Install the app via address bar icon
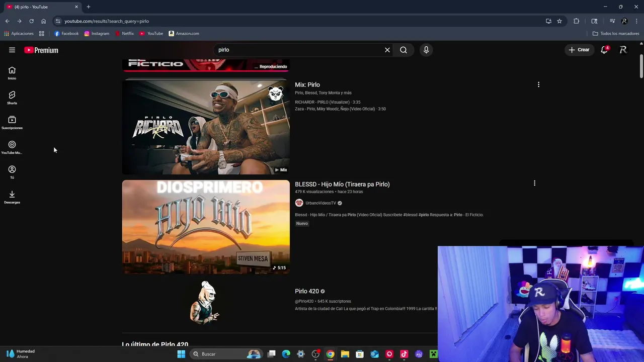This screenshot has width=644, height=362. tap(548, 21)
